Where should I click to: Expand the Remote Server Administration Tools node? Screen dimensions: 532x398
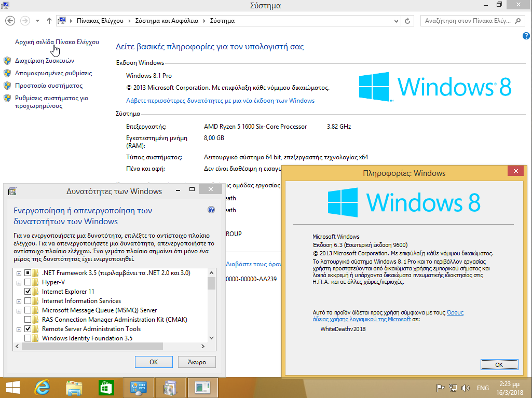coord(19,330)
